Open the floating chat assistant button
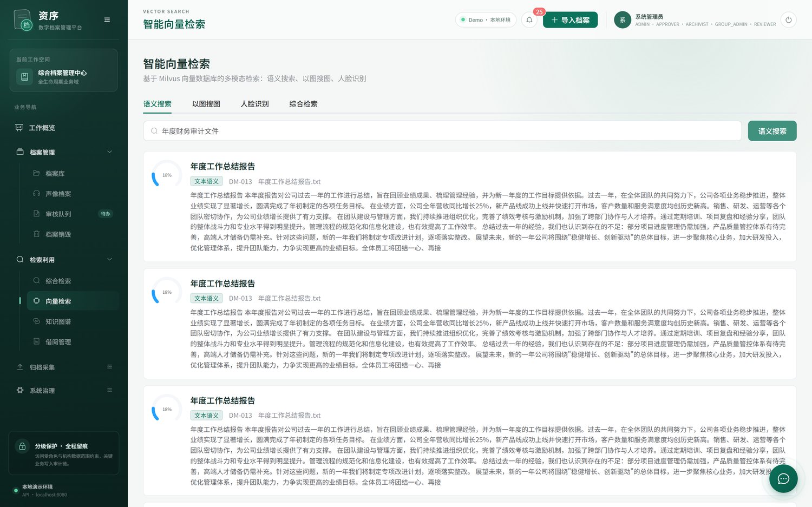The height and width of the screenshot is (507, 812). coord(783,479)
